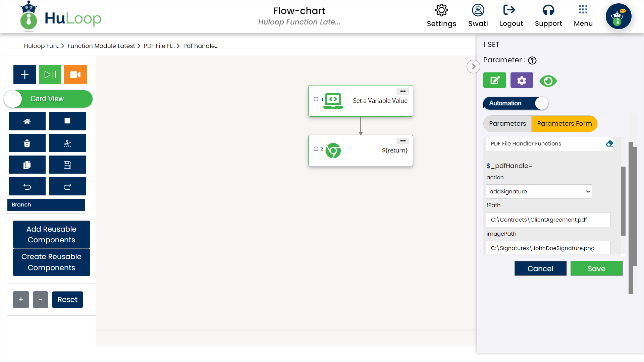644x362 pixels.
Task: Open Function Module Latest breadcrumb
Action: click(x=101, y=46)
